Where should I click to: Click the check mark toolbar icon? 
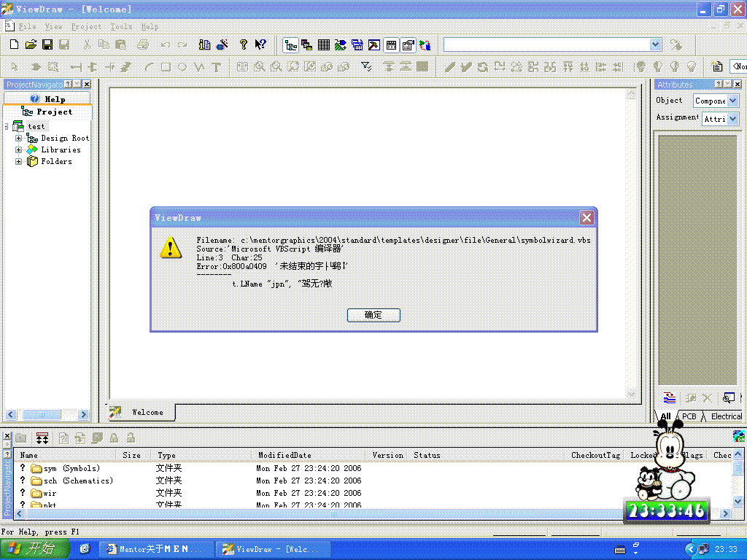click(466, 67)
